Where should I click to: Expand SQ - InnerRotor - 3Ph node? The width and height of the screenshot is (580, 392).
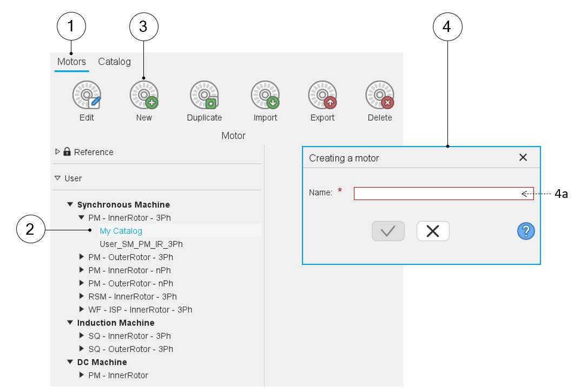(x=82, y=336)
